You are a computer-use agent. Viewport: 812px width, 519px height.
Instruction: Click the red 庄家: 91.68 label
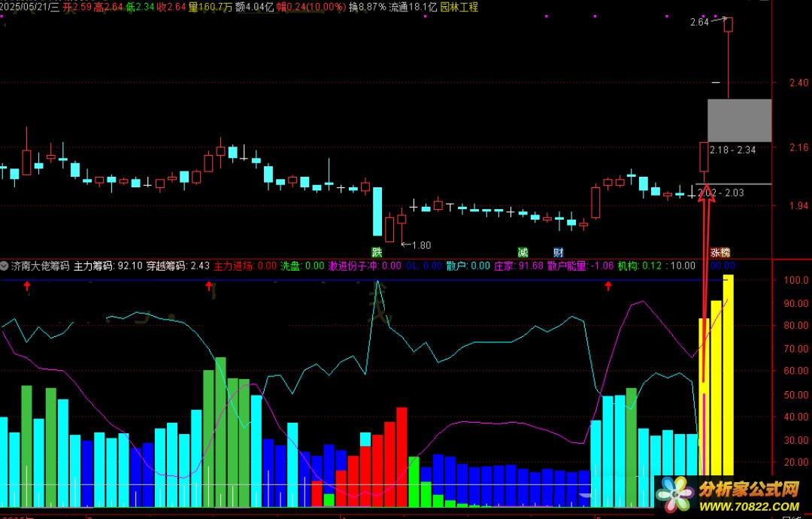518,266
